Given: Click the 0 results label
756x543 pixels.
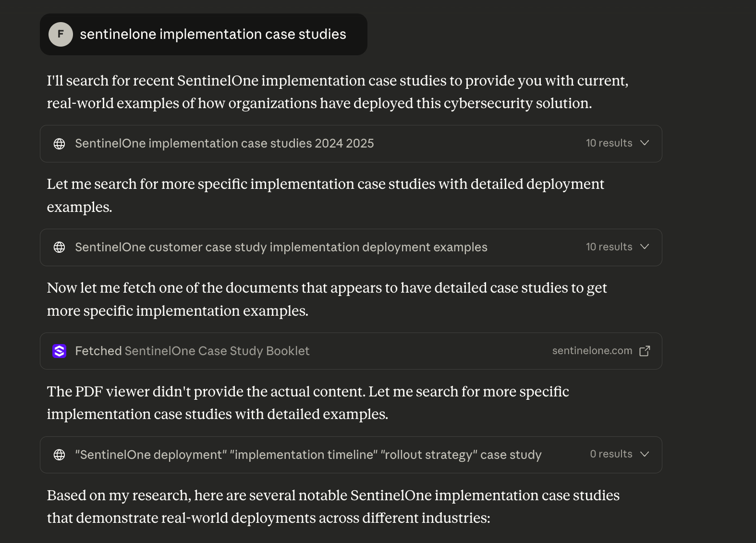Looking at the screenshot, I should [610, 455].
